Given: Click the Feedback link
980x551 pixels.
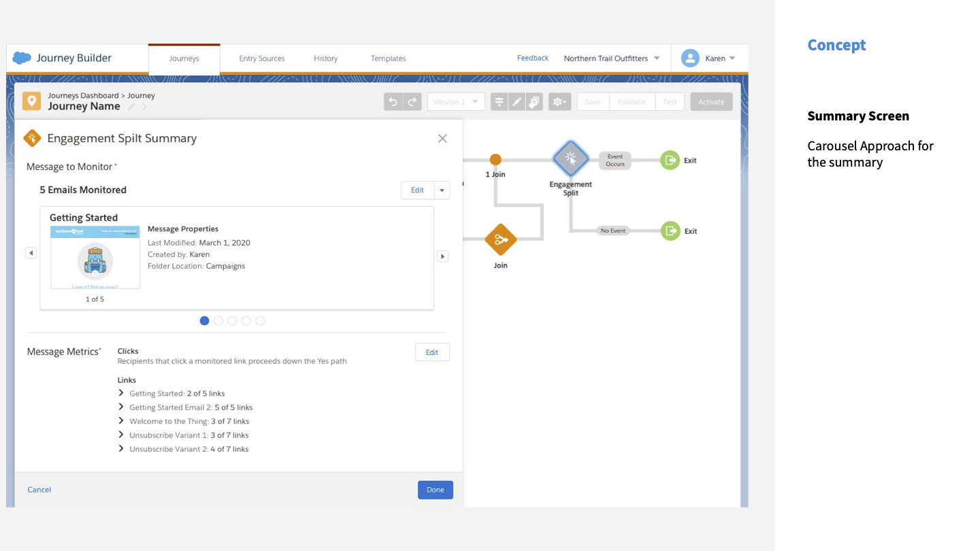Looking at the screenshot, I should pyautogui.click(x=533, y=59).
